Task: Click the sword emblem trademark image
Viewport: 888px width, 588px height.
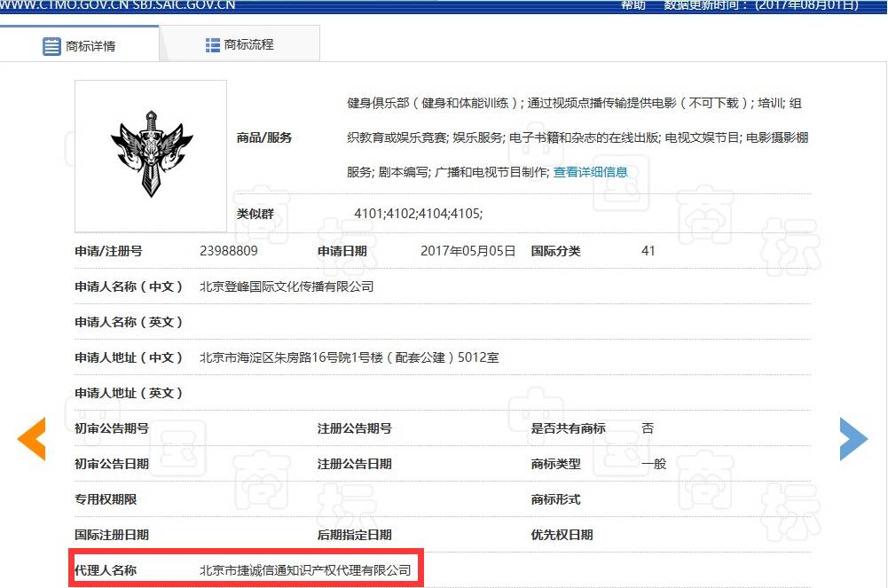Action: point(151,156)
